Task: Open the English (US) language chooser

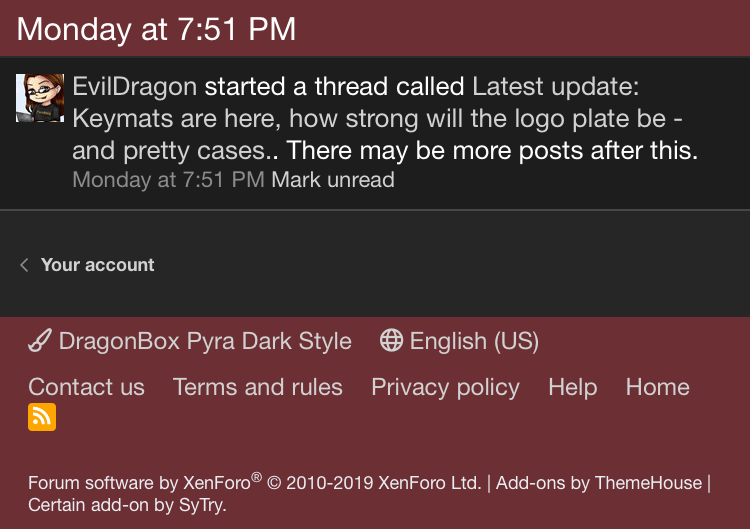Action: (474, 341)
